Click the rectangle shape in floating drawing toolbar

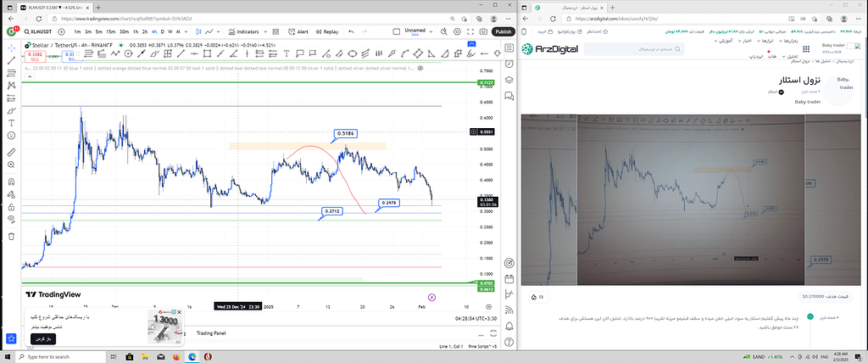[207, 53]
